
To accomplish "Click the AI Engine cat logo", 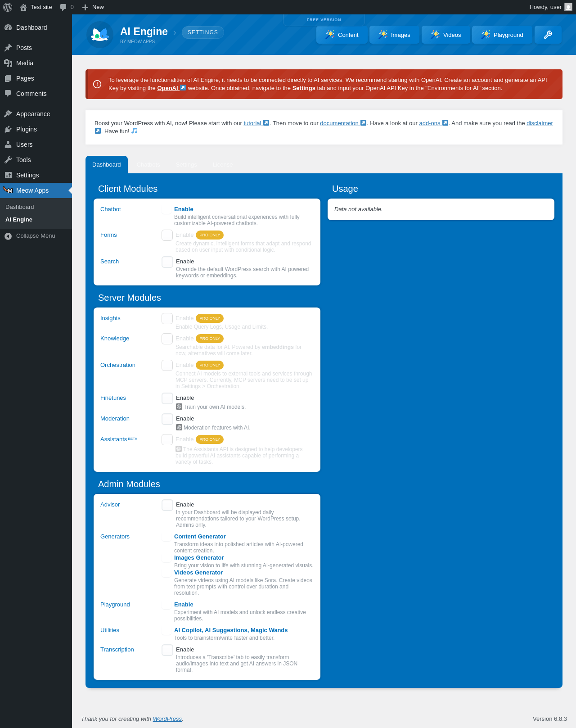I will [x=100, y=35].
